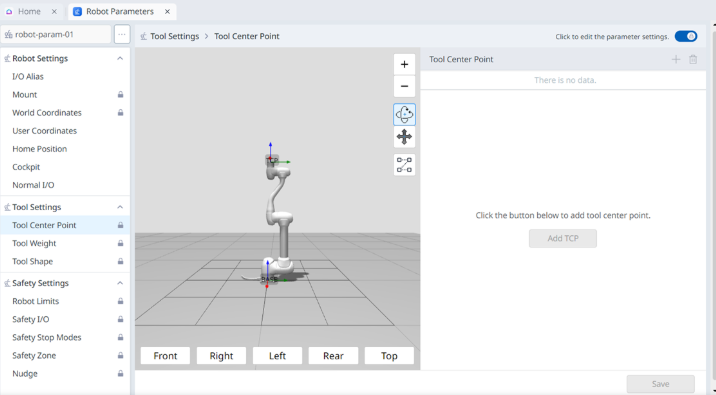Image resolution: width=716 pixels, height=395 pixels.
Task: Click the trash icon in TCP header
Action: click(x=693, y=59)
